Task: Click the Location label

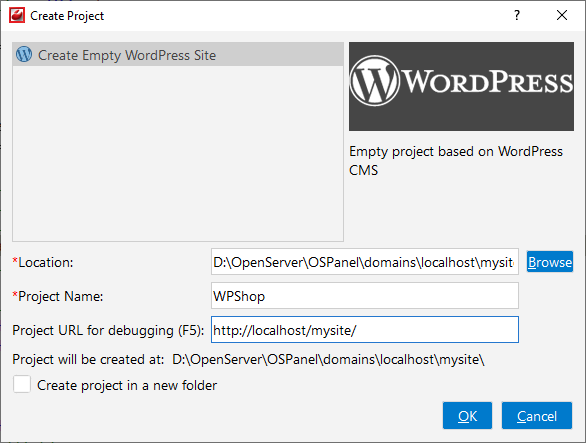Action: coord(43,262)
